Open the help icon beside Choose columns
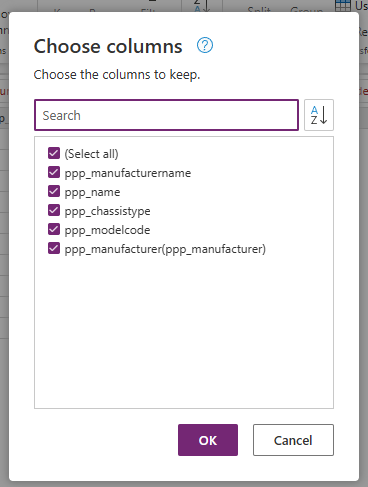The height and width of the screenshot is (487, 368). (x=205, y=45)
